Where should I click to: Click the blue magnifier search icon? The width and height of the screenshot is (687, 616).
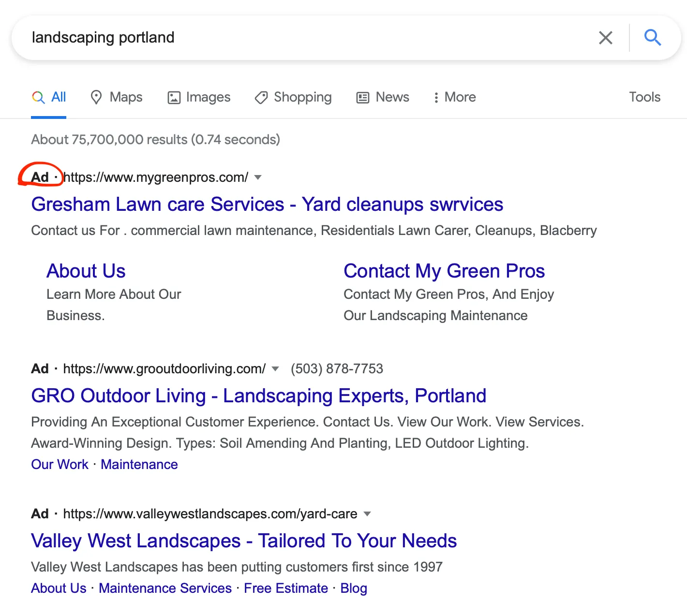point(653,37)
